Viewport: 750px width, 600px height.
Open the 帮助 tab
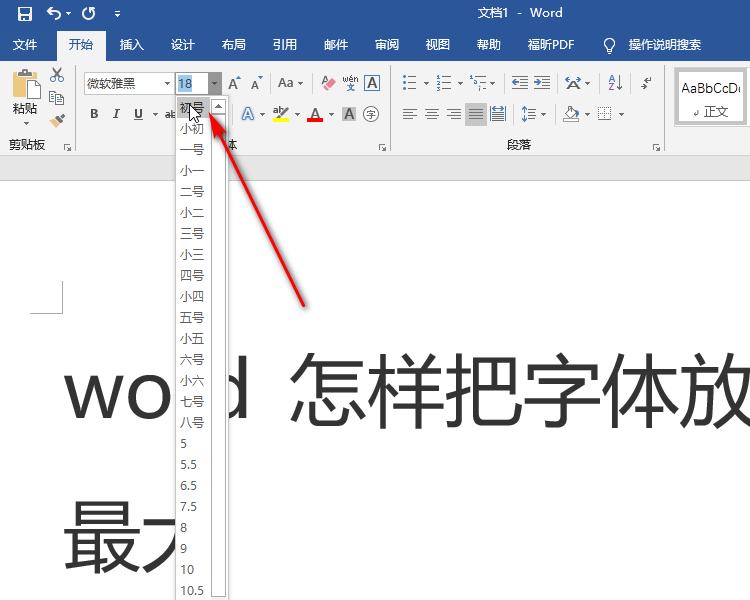(x=488, y=45)
